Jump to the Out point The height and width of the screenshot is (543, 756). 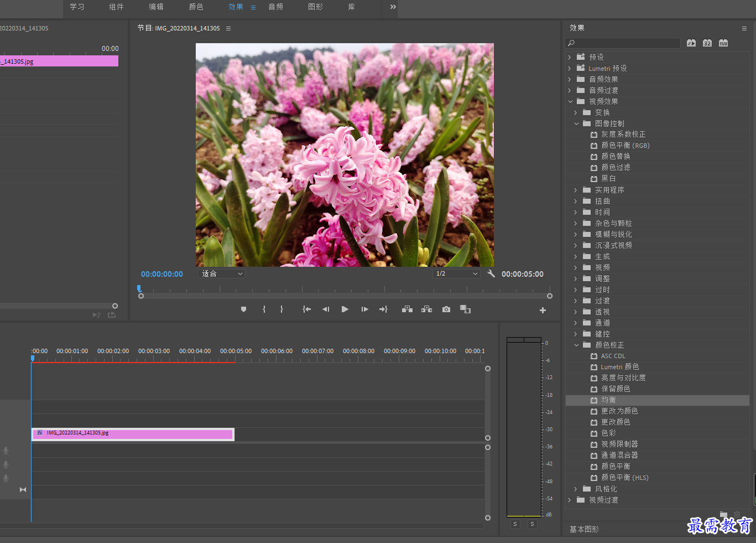(383, 309)
